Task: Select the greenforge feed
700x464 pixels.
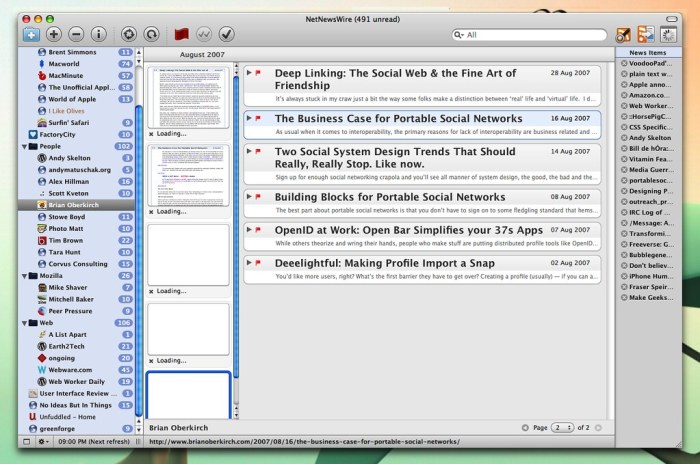Action: (76, 429)
